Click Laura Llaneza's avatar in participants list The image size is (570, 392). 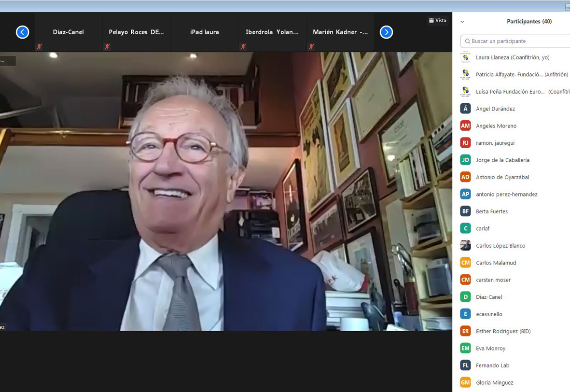click(465, 57)
